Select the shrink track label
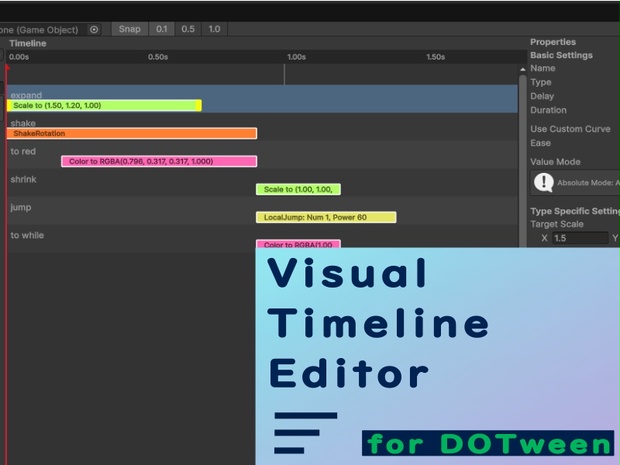 (x=23, y=180)
